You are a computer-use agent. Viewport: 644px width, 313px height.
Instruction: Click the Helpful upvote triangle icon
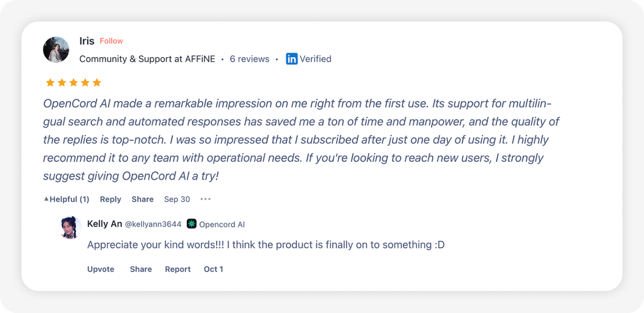[46, 199]
